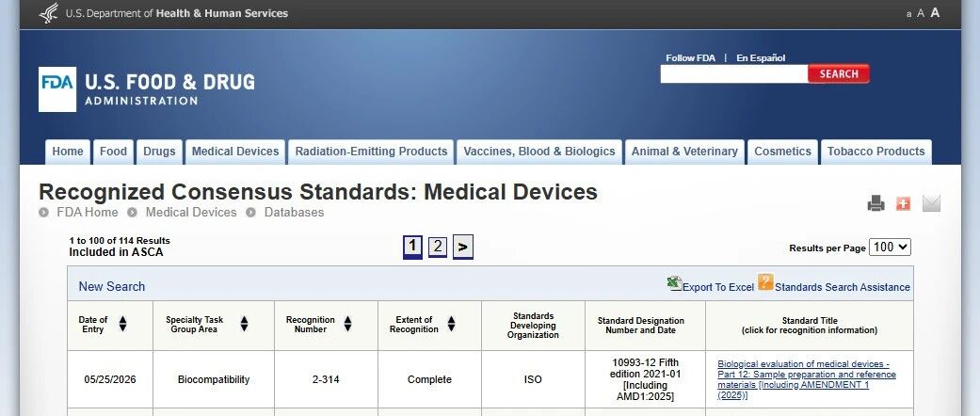Viewport: 980px width, 416px height.
Task: Click Export To Excel link
Action: point(718,287)
